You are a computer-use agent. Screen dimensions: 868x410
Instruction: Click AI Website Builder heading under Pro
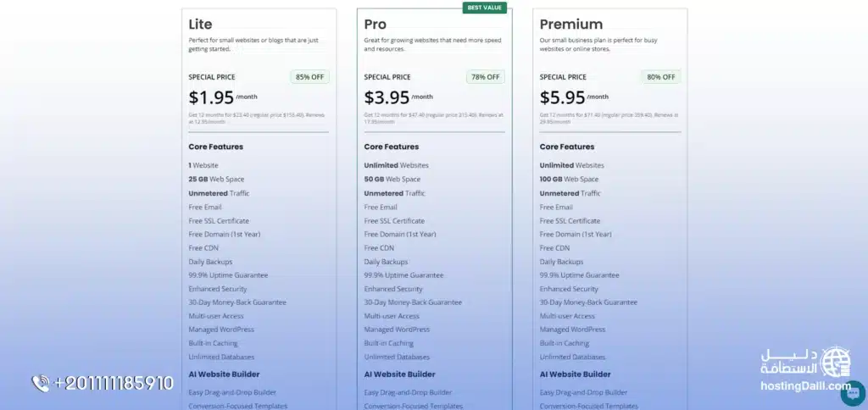click(399, 374)
